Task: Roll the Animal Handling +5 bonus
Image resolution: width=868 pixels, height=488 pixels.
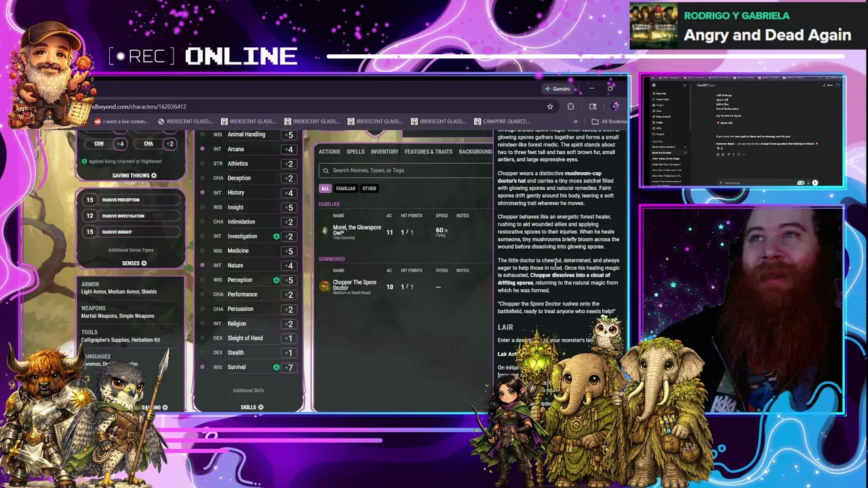Action: coord(289,134)
